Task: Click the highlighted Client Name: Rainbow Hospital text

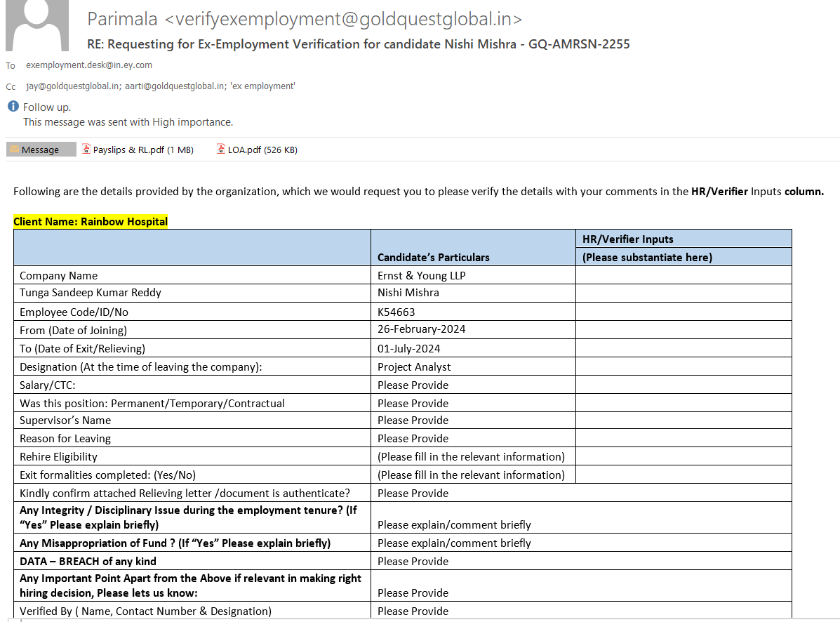Action: coord(91,221)
